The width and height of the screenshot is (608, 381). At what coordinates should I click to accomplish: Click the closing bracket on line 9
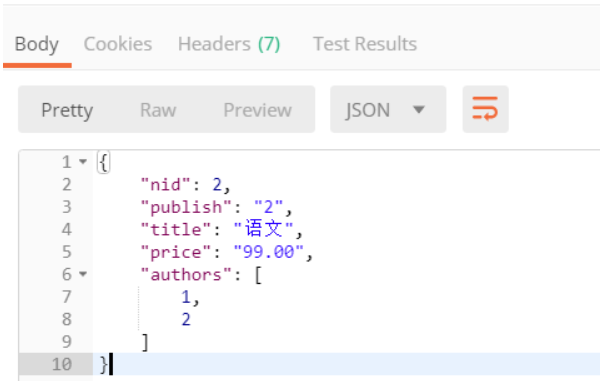(x=145, y=343)
